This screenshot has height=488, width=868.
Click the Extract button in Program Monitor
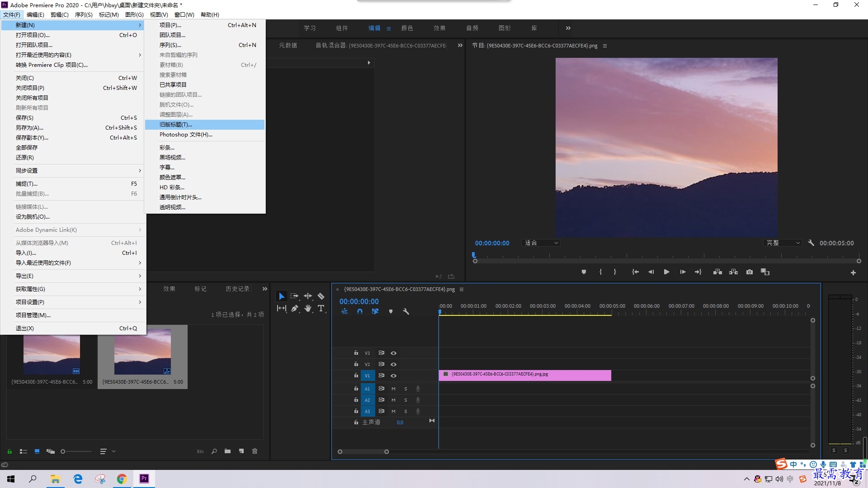point(734,272)
